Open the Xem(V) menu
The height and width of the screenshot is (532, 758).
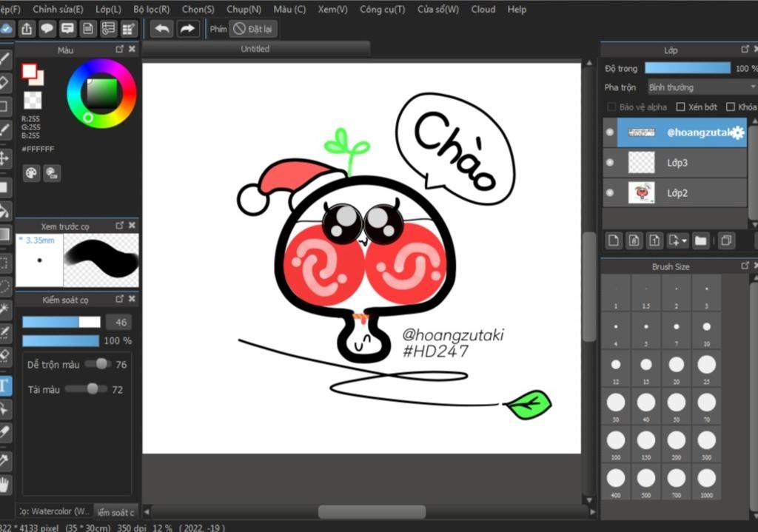(332, 9)
